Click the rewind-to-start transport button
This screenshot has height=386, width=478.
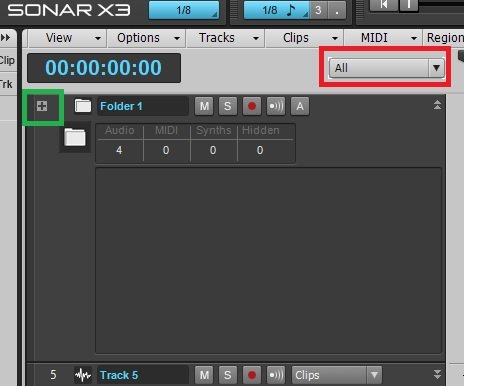pyautogui.click(x=383, y=5)
